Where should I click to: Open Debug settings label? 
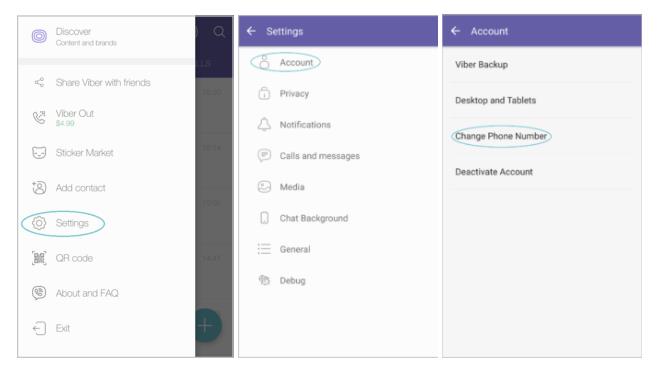click(x=292, y=280)
